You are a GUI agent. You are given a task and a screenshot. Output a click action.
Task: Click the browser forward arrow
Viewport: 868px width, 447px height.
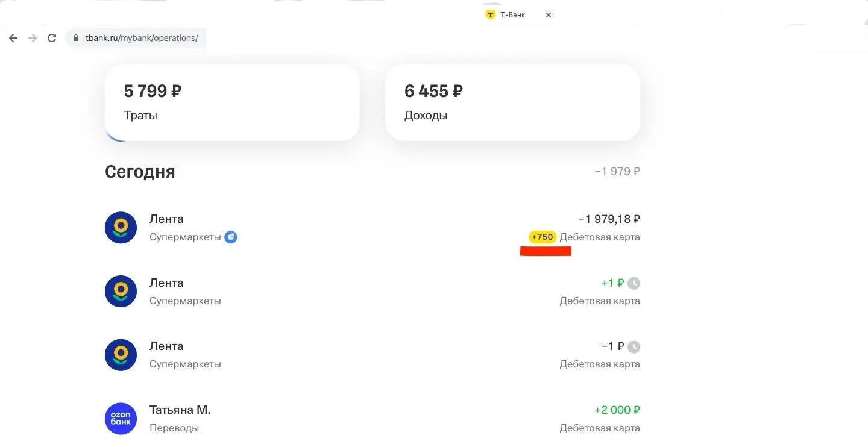[x=33, y=38]
